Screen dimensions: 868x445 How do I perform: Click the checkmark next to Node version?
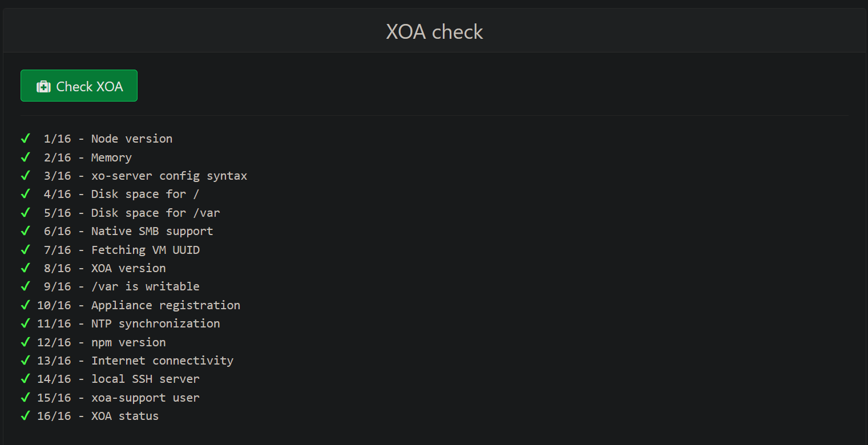25,139
